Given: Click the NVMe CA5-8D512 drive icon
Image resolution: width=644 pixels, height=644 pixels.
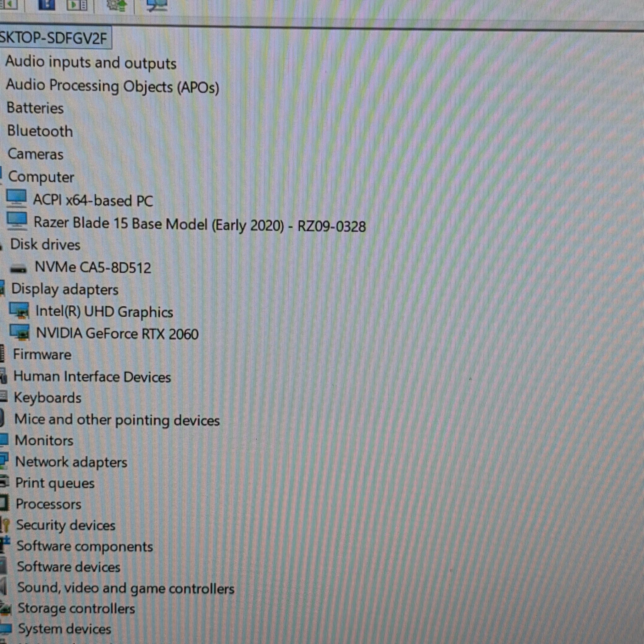Looking at the screenshot, I should pyautogui.click(x=18, y=268).
